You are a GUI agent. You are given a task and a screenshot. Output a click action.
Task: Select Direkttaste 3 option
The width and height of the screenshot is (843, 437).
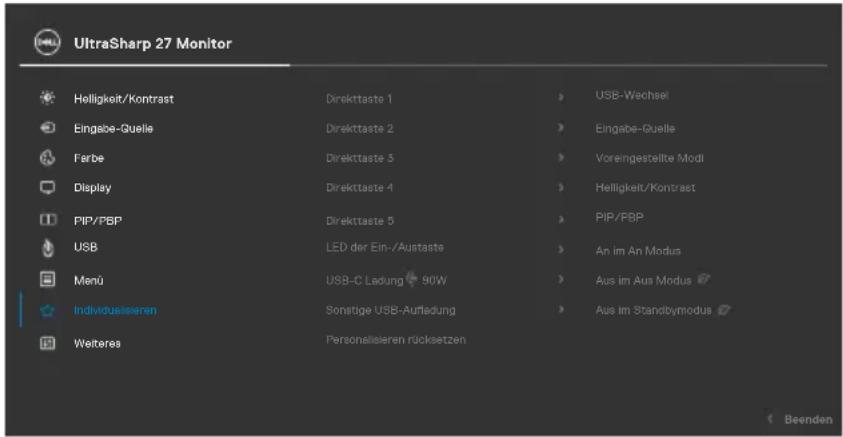coord(360,158)
